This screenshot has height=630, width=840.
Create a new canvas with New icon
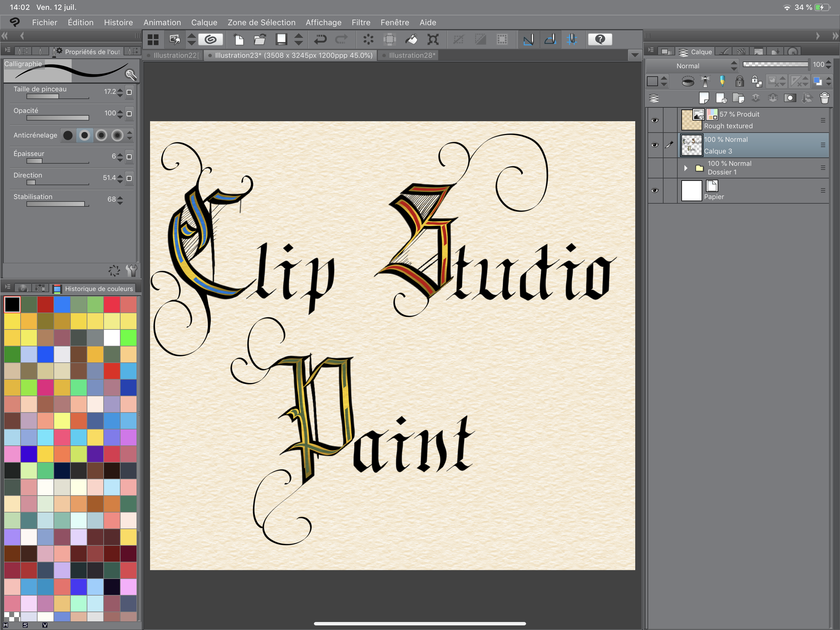coord(239,39)
